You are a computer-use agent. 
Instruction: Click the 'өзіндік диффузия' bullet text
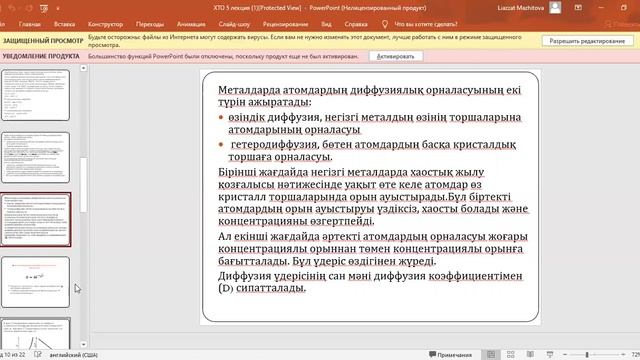click(375, 123)
